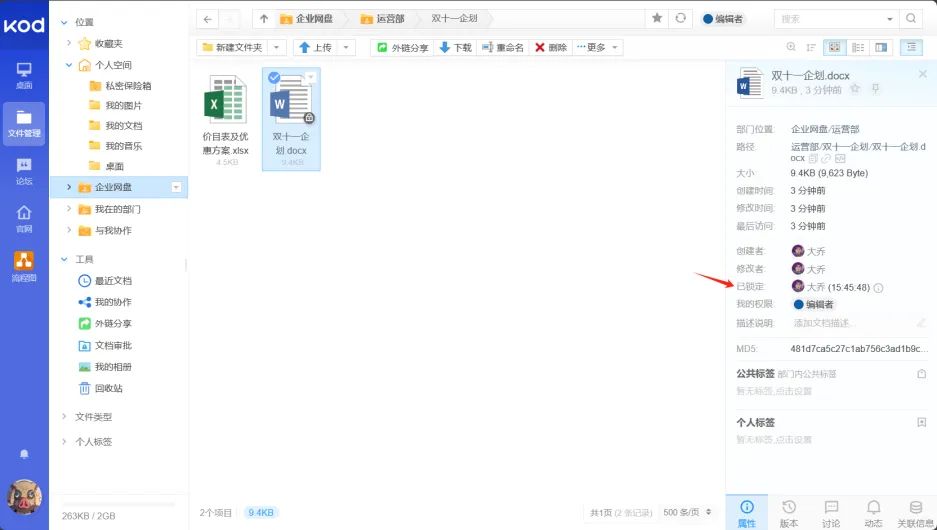This screenshot has height=530, width=937.
Task: Open the user avatar at sidebar bottom
Action: coord(24,497)
